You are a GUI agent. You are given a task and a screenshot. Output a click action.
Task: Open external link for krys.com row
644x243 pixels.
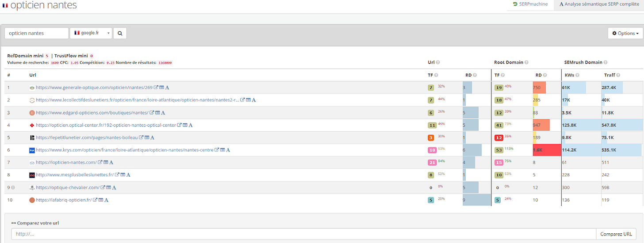(217, 150)
